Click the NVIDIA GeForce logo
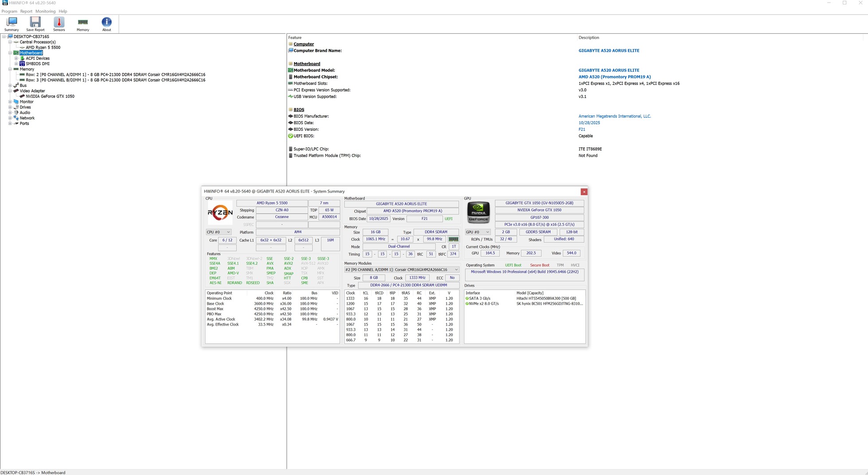The height and width of the screenshot is (475, 868). tap(479, 213)
